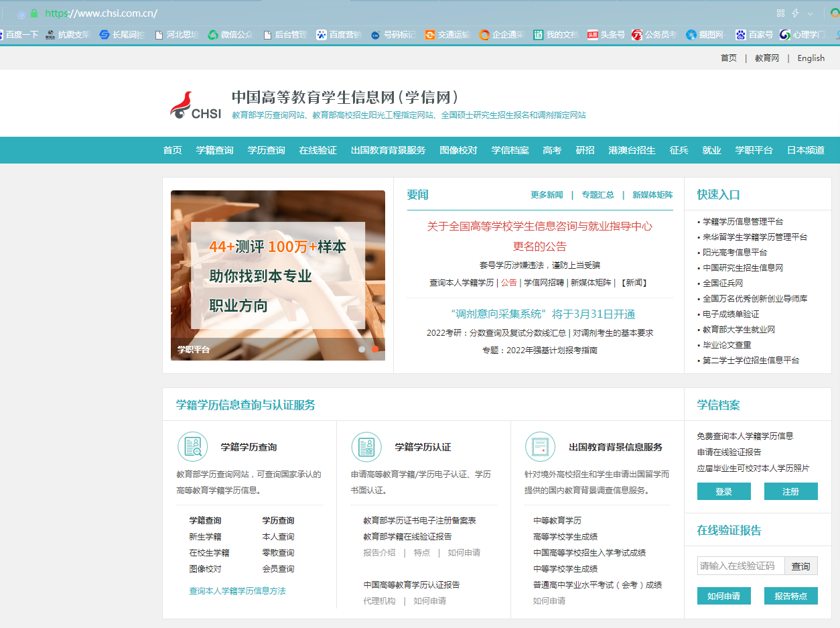
Task: Click the CHSI red phoenix logo
Action: [x=181, y=104]
